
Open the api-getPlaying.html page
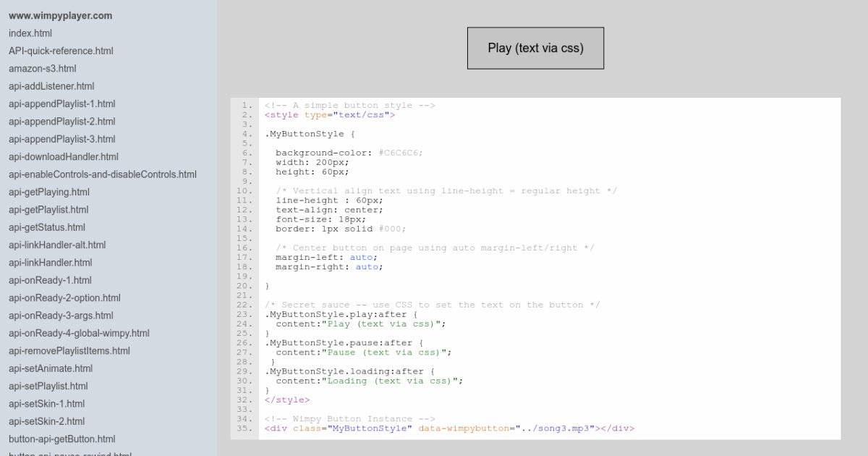[49, 192]
